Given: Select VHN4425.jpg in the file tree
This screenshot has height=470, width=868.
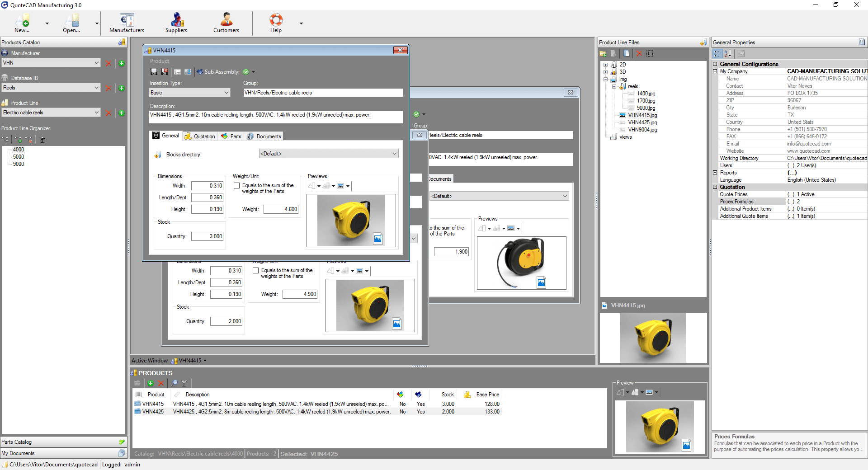Looking at the screenshot, I should pyautogui.click(x=642, y=122).
